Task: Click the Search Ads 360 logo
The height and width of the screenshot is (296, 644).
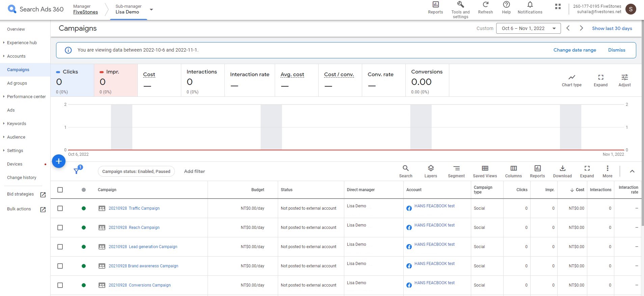Action: tap(35, 9)
